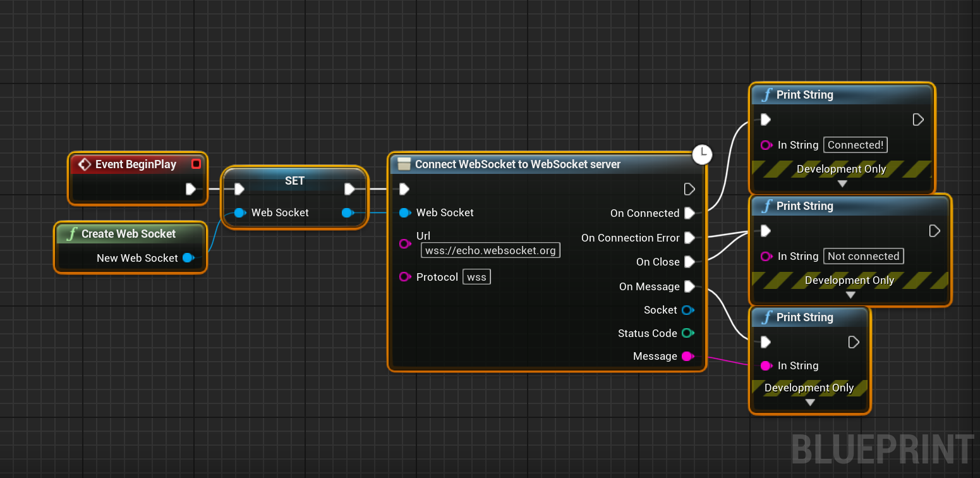Select the Create Web Socket node header
This screenshot has width=980, height=478.
pyautogui.click(x=130, y=234)
